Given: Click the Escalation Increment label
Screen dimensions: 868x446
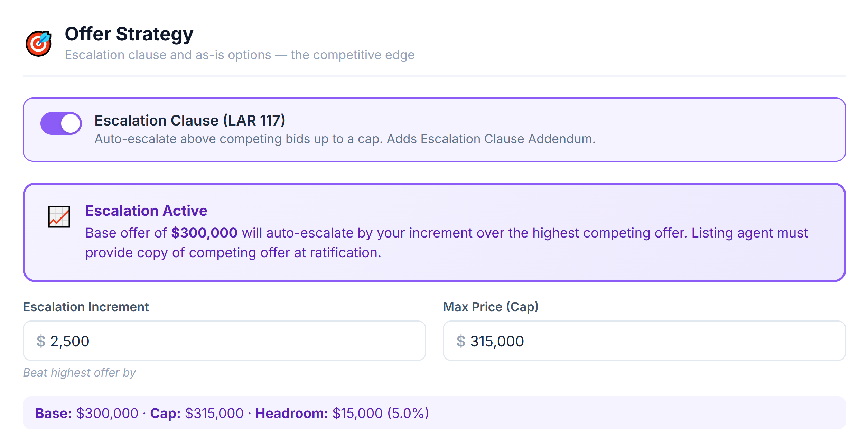Looking at the screenshot, I should (x=86, y=306).
